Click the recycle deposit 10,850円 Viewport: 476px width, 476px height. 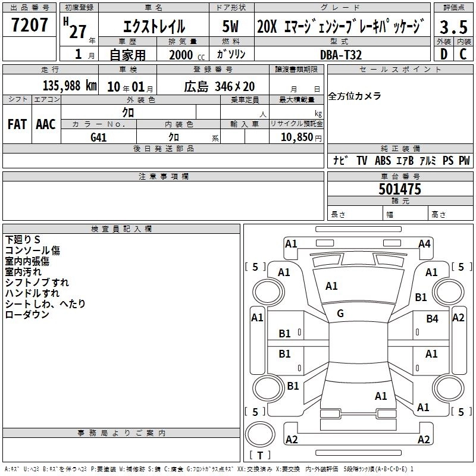point(301,137)
